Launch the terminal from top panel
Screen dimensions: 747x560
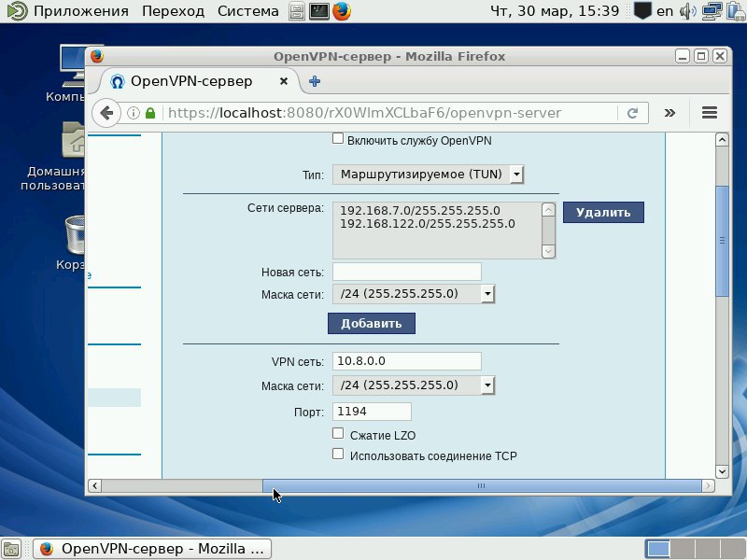pyautogui.click(x=318, y=11)
